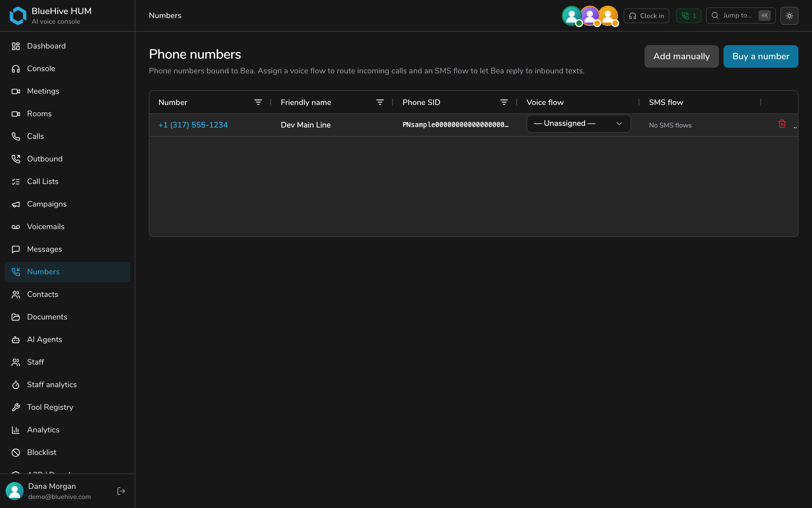
Task: Click the Voice flow column header
Action: coord(545,102)
